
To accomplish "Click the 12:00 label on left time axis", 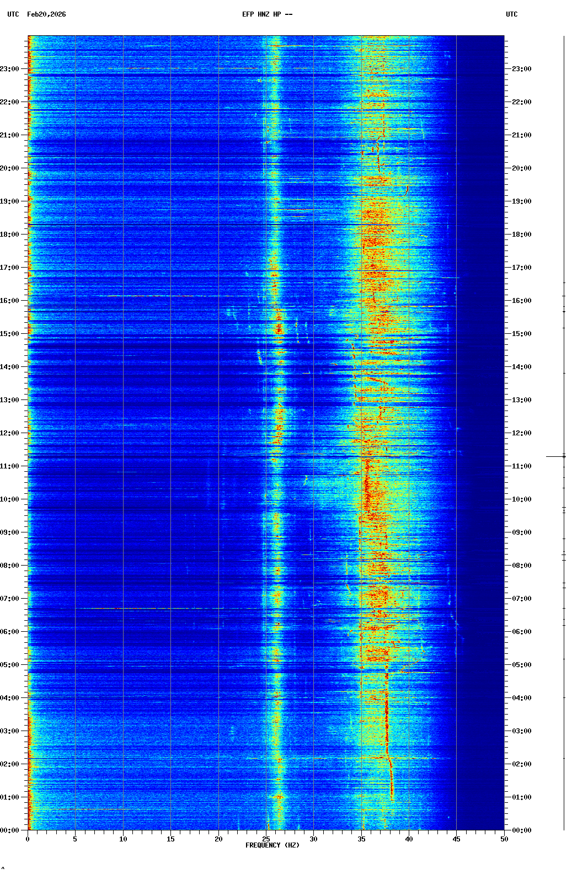I will click(x=10, y=433).
